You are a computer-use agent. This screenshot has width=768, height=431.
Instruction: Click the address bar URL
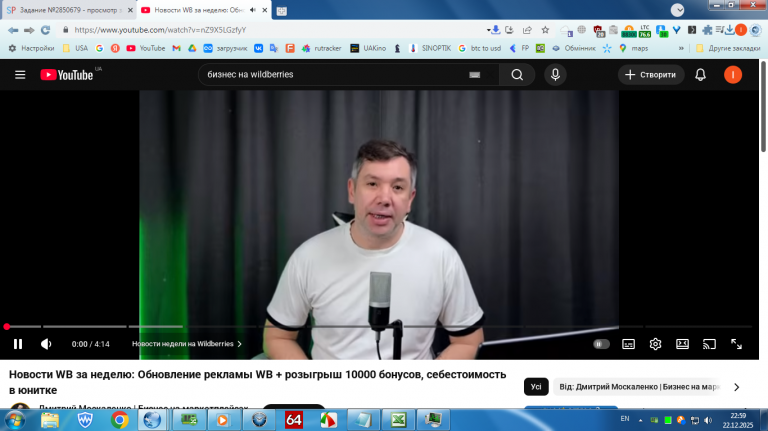click(160, 30)
